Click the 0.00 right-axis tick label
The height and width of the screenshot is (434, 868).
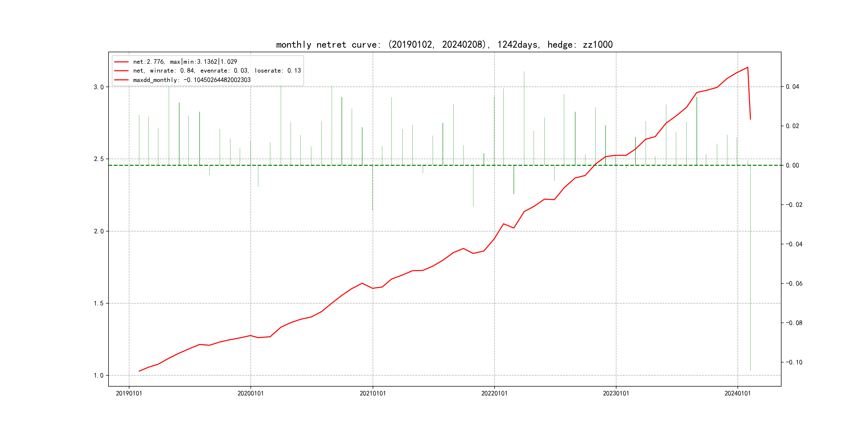point(792,166)
